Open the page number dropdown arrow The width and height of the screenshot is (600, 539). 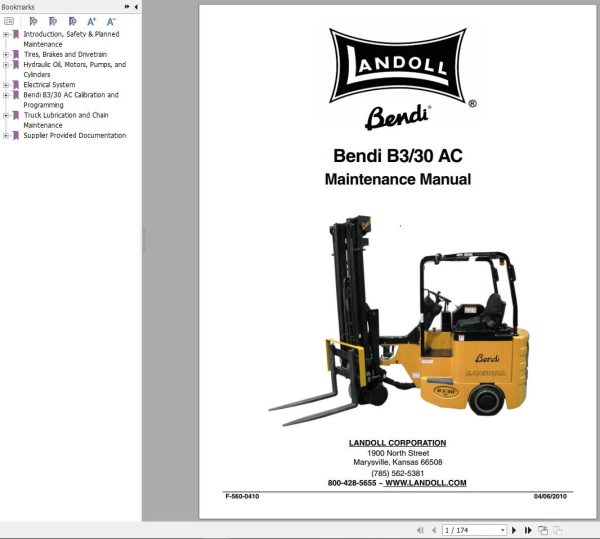coord(503,530)
